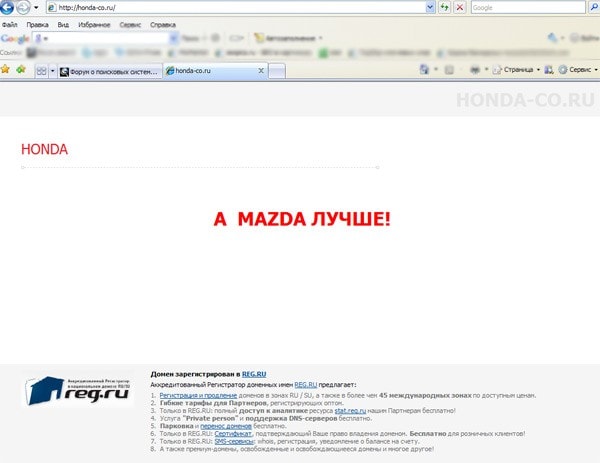600x463 pixels.
Task: Open the Quick Tabs thumbnail view icon
Action: click(41, 71)
